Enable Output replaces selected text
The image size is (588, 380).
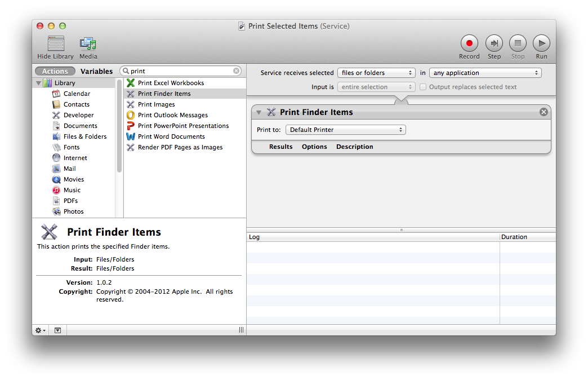[x=423, y=87]
